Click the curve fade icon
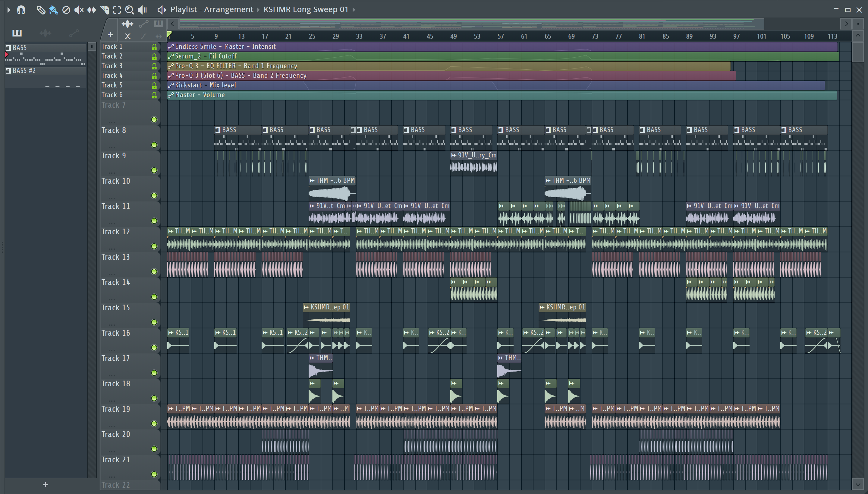Image resolution: width=868 pixels, height=494 pixels. tap(143, 36)
